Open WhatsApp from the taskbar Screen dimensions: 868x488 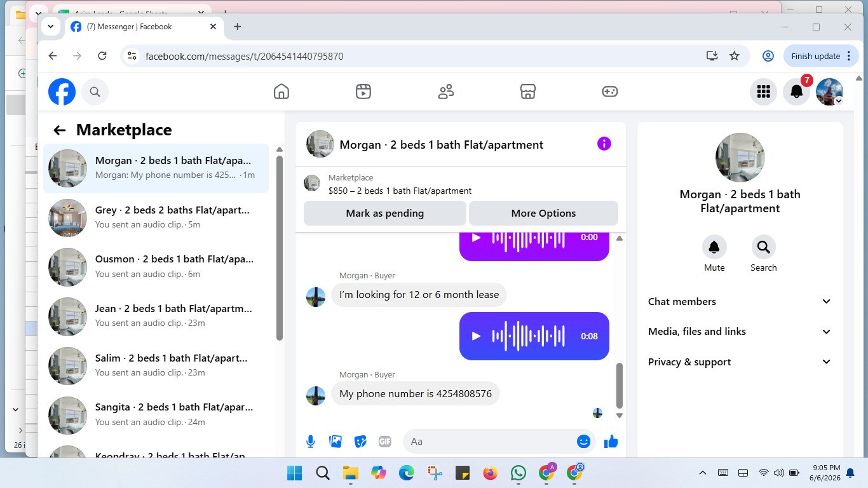(x=519, y=473)
